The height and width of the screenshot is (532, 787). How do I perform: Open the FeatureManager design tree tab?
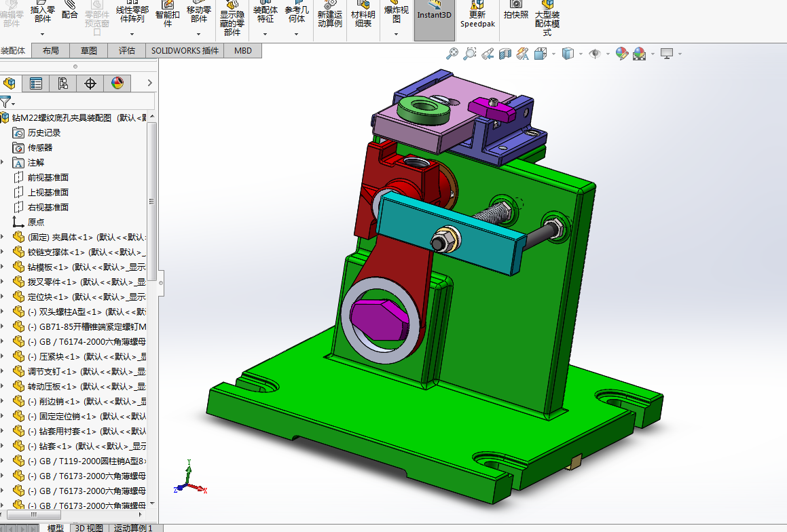click(9, 83)
